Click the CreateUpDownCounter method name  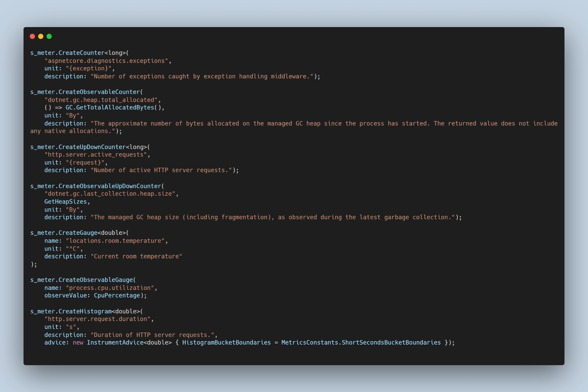point(92,147)
